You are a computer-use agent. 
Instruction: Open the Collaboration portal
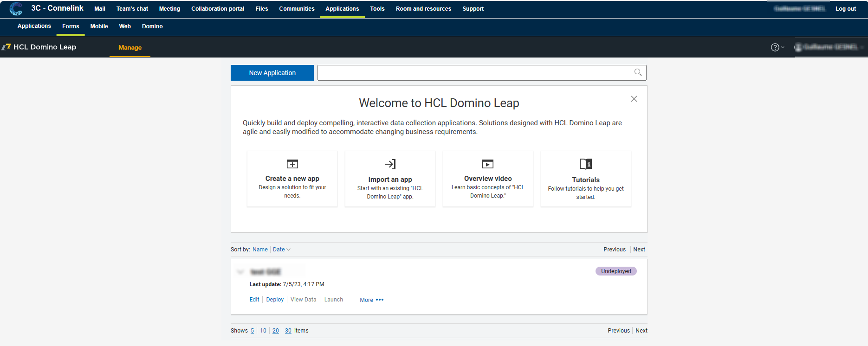pyautogui.click(x=218, y=9)
